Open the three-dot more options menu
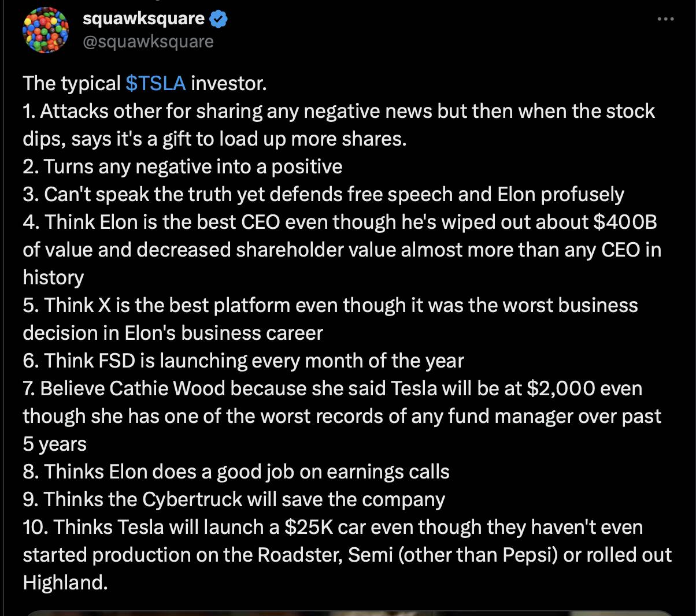696x616 pixels. point(666,19)
